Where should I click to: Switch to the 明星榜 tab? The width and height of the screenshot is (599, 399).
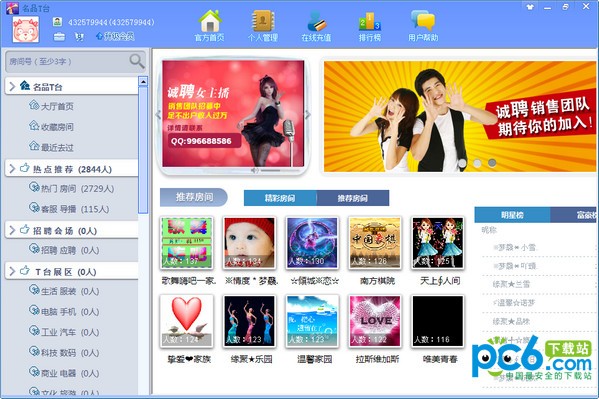coord(512,215)
